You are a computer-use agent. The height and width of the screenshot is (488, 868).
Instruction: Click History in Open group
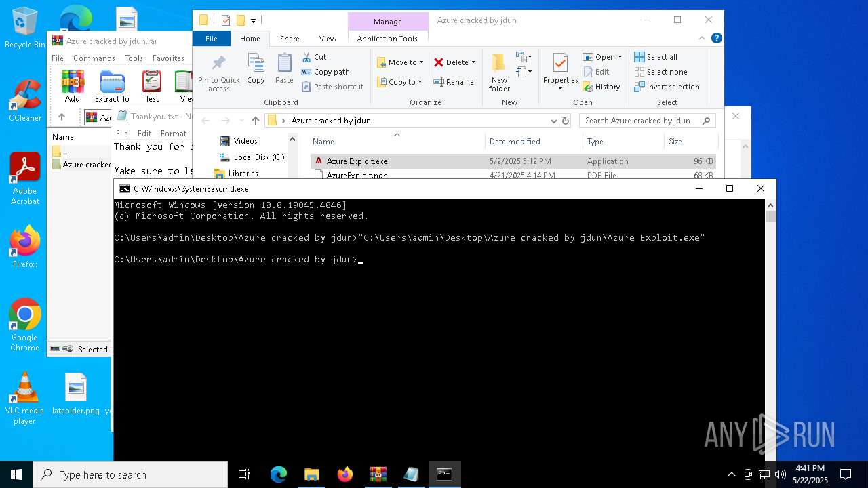tap(601, 87)
